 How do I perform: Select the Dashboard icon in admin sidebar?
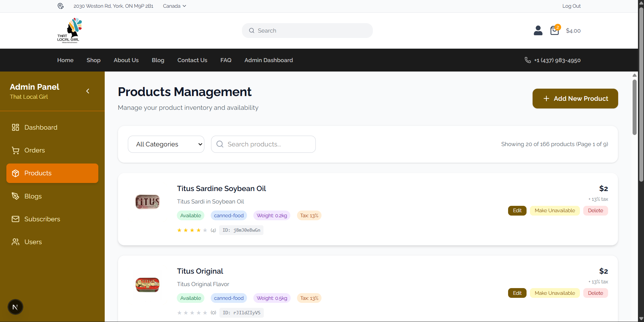pos(15,127)
